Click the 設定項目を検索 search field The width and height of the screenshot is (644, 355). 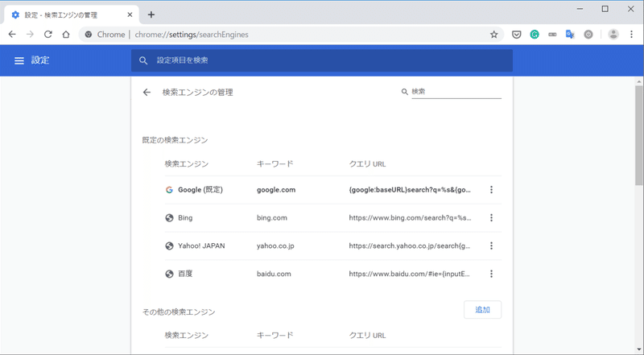coord(321,61)
